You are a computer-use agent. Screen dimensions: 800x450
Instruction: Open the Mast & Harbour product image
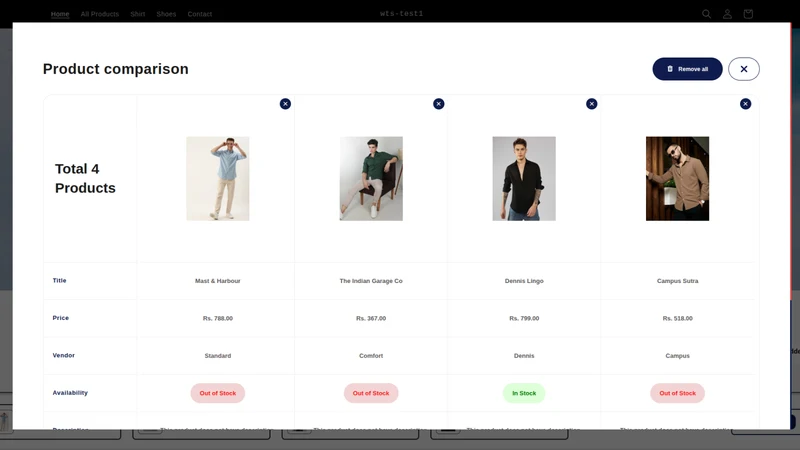(218, 179)
